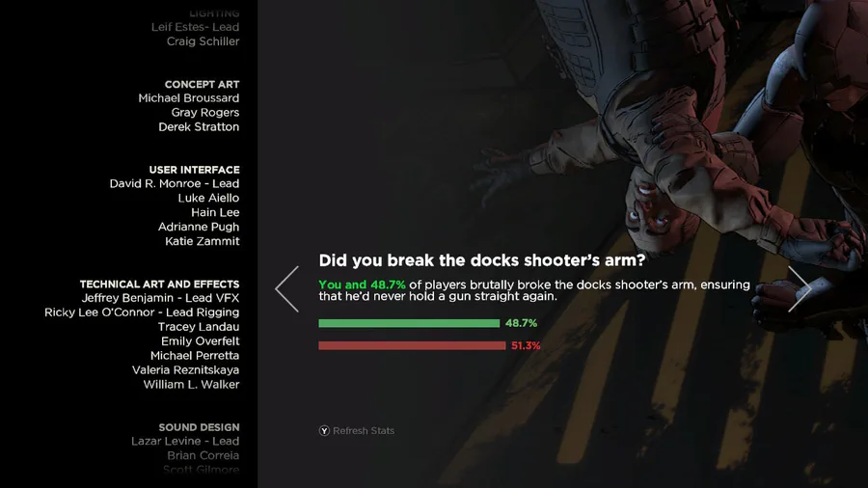
Task: Click the name Hain Lee
Action: (215, 212)
